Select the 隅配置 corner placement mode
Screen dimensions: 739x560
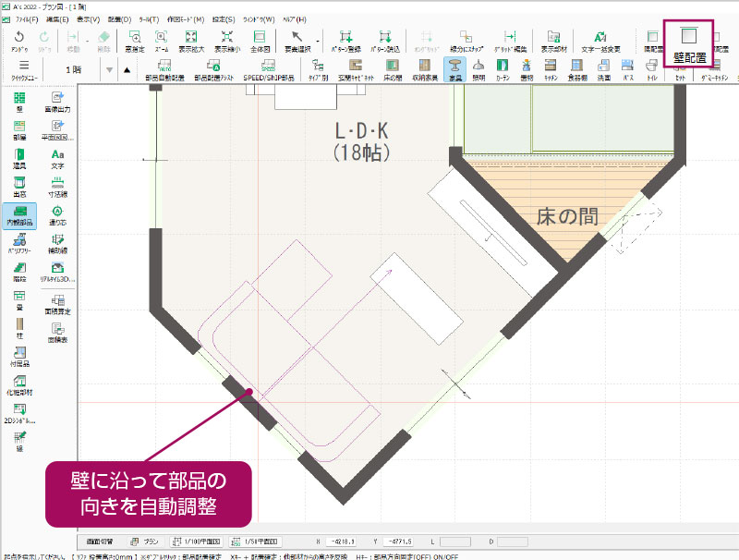[x=653, y=41]
